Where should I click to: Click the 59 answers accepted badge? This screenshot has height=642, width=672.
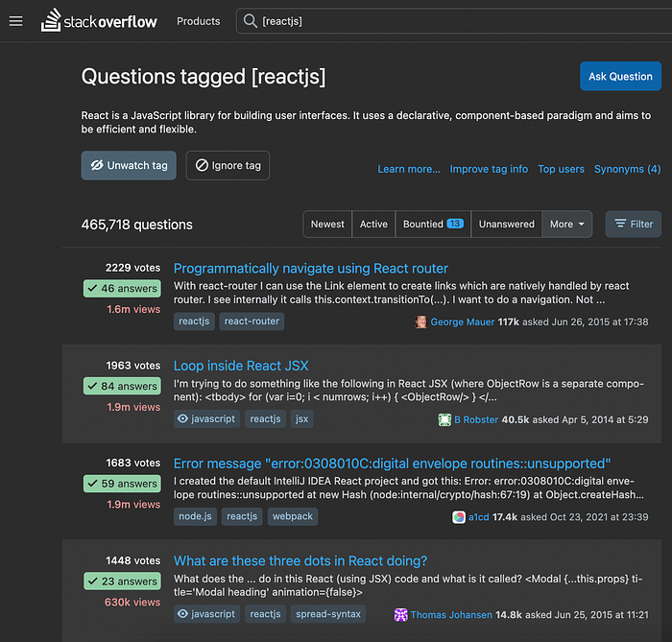point(122,484)
